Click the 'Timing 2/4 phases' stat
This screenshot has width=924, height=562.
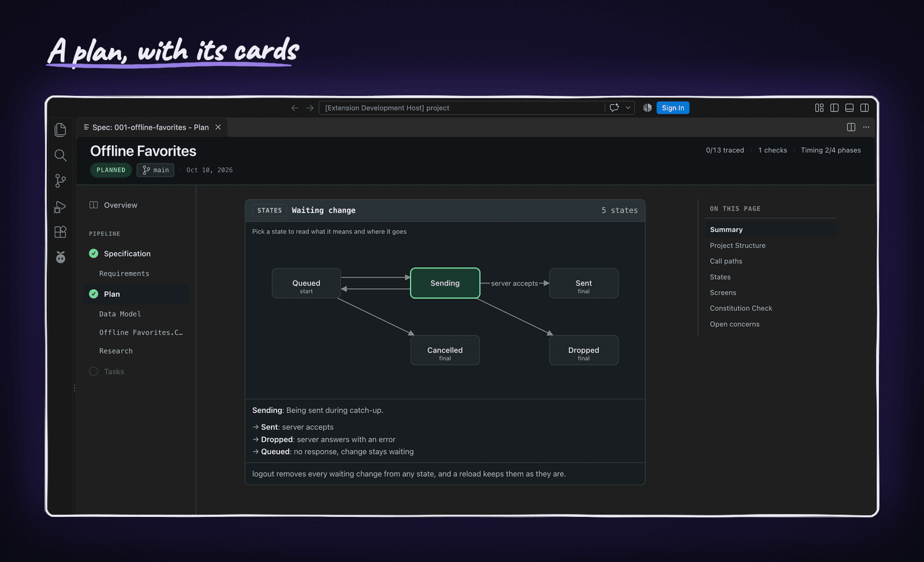coord(830,150)
